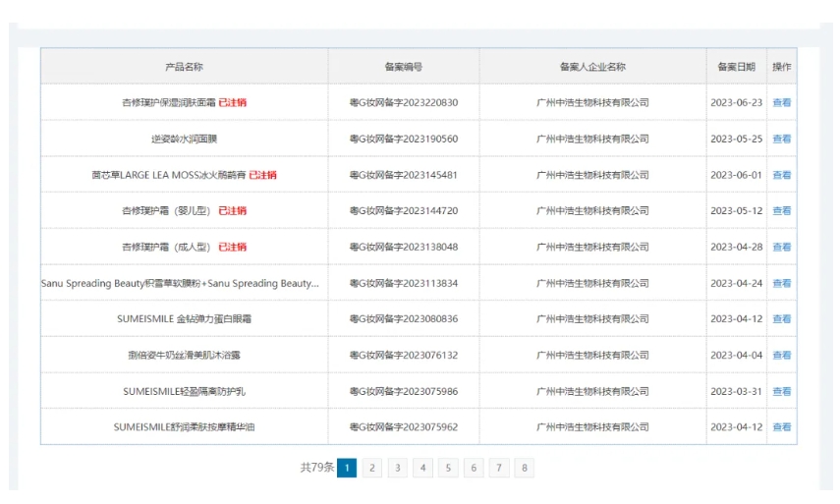The width and height of the screenshot is (840, 504).
Task: Click date 2023-06-23
Action: (x=736, y=102)
